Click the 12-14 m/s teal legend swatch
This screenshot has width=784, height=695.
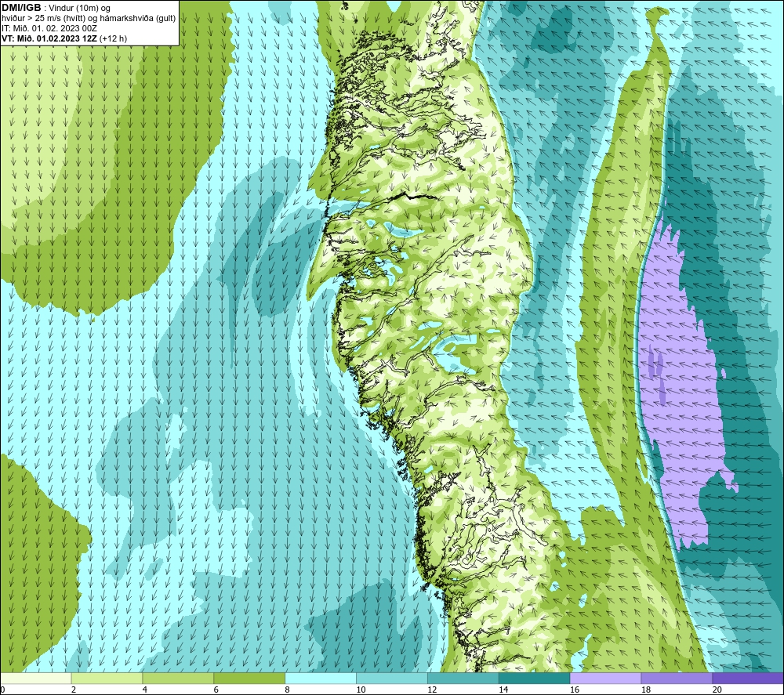[x=463, y=679]
